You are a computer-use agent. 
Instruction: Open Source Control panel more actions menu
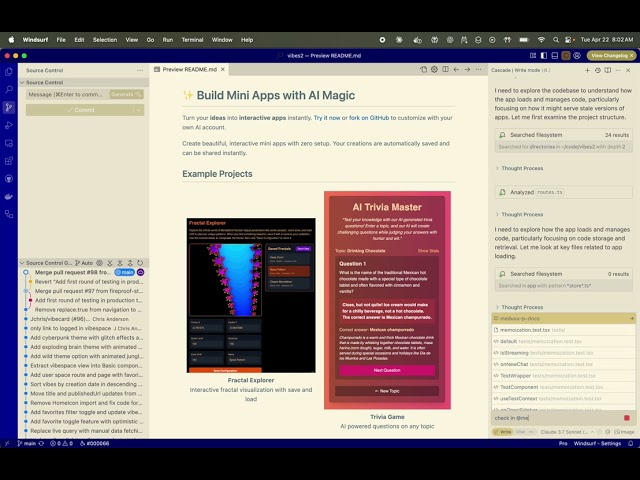pos(140,70)
